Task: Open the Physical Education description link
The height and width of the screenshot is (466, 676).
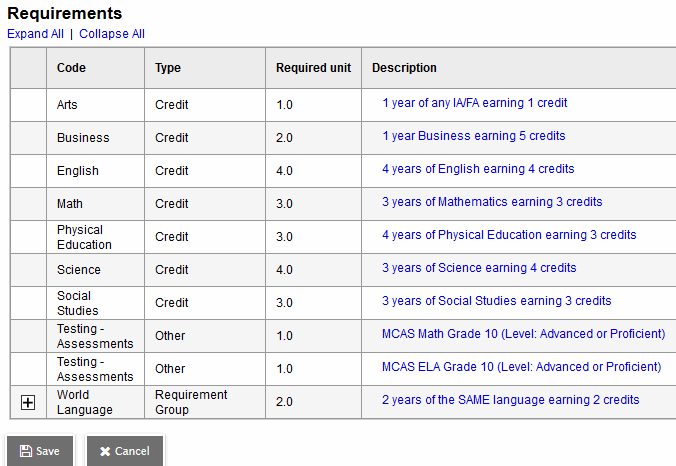Action: click(x=509, y=235)
